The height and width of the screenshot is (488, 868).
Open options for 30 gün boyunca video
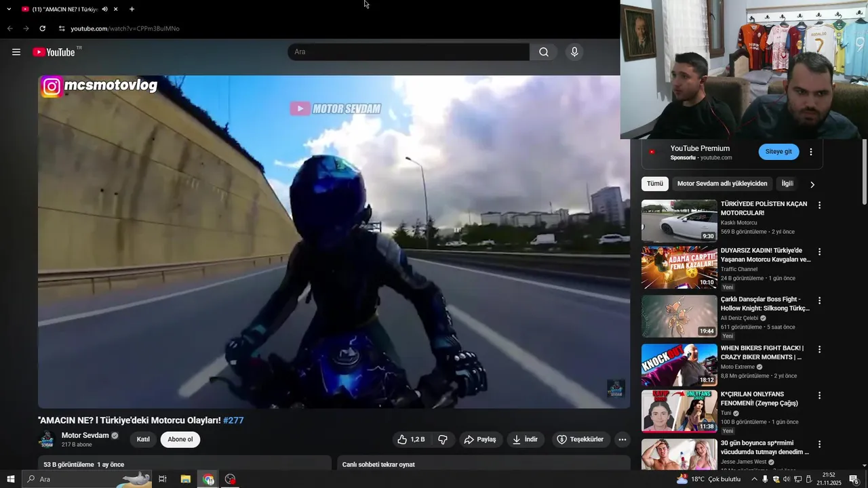click(819, 444)
